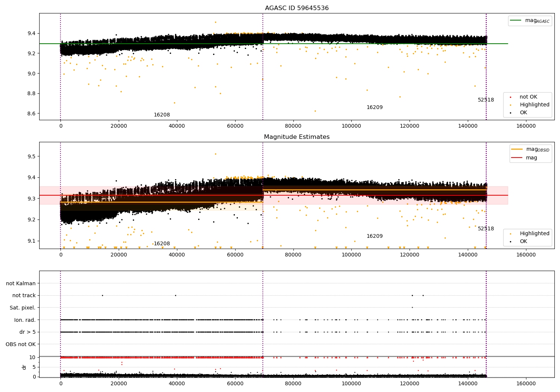Select the red 'mag' legend line
This screenshot has height=392, width=560.
coord(517,158)
